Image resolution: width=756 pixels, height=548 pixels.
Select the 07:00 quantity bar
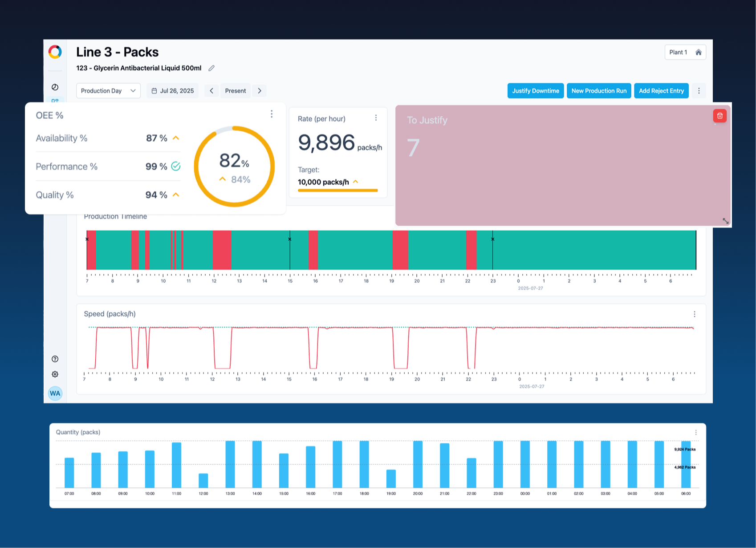tap(69, 473)
